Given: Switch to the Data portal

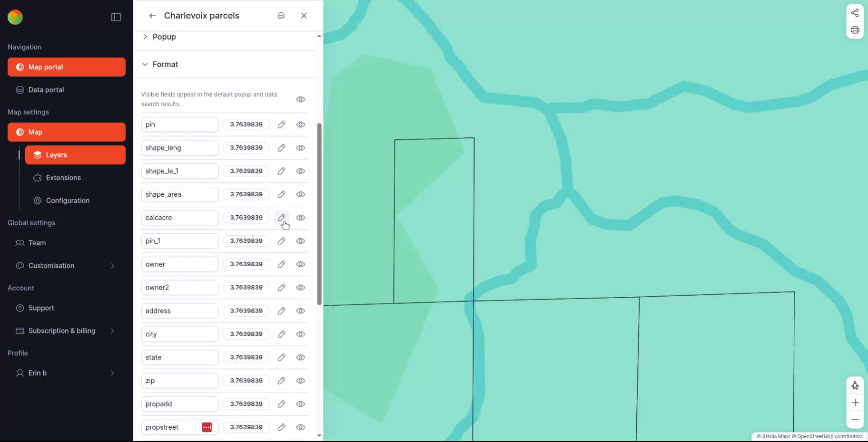Looking at the screenshot, I should [x=46, y=90].
